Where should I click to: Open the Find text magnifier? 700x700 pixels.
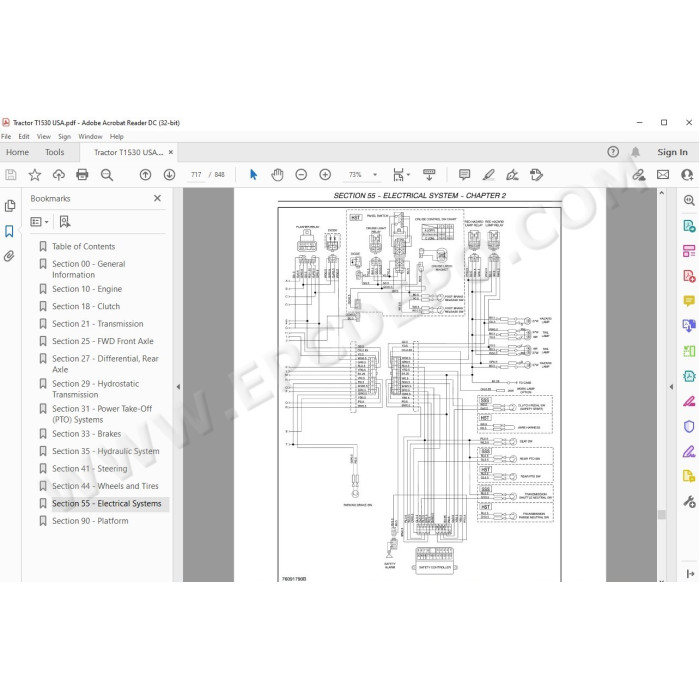107,175
